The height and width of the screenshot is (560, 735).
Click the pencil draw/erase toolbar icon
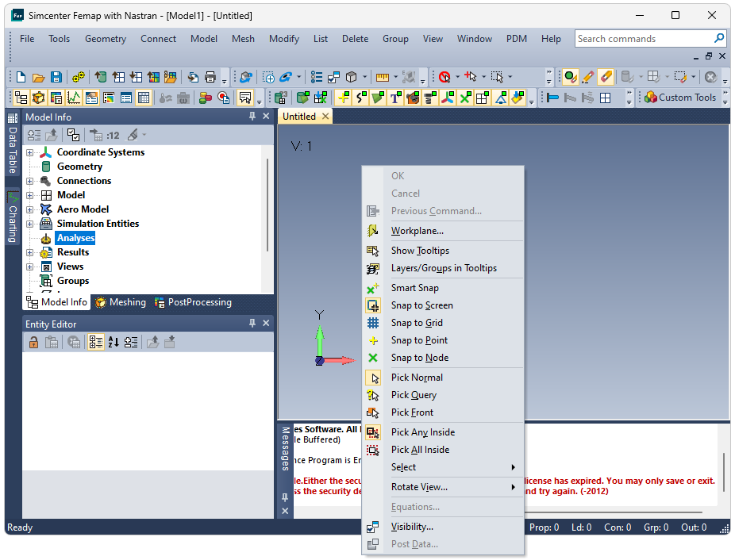588,77
